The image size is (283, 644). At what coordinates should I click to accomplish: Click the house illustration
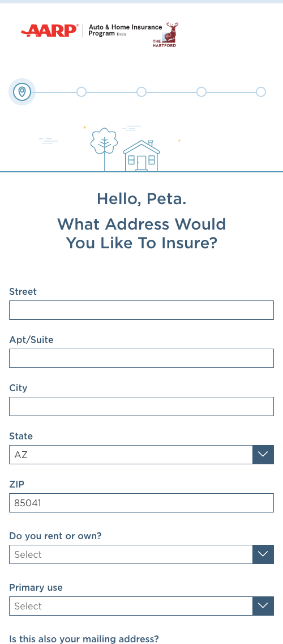[141, 156]
